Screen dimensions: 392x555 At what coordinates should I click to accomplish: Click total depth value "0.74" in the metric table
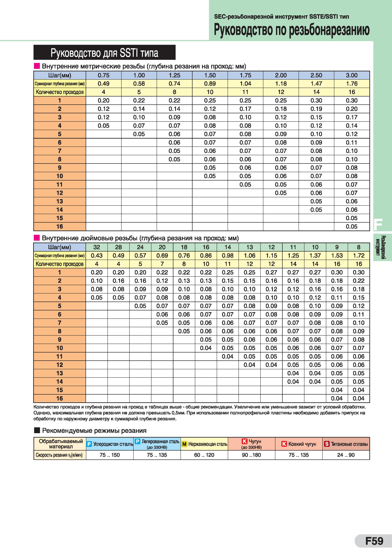pyautogui.click(x=174, y=84)
